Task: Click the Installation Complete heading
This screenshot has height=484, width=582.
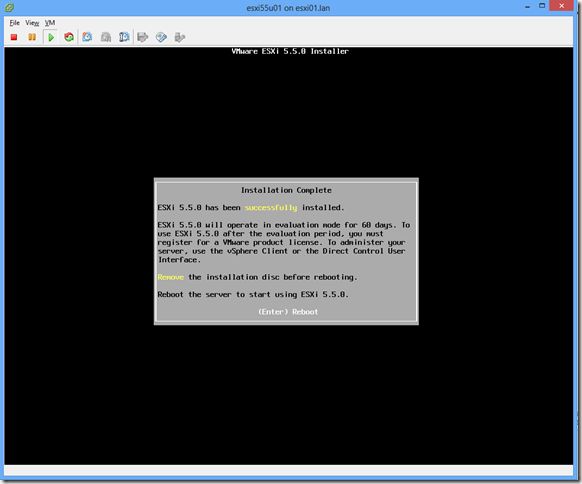Action: [286, 190]
